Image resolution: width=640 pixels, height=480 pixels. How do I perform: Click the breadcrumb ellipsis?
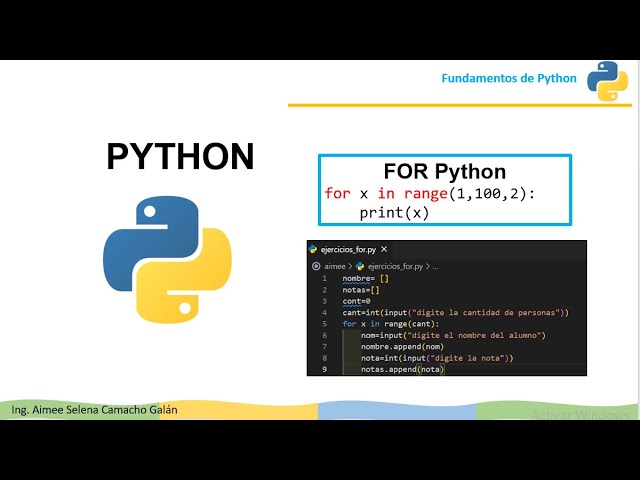(435, 267)
